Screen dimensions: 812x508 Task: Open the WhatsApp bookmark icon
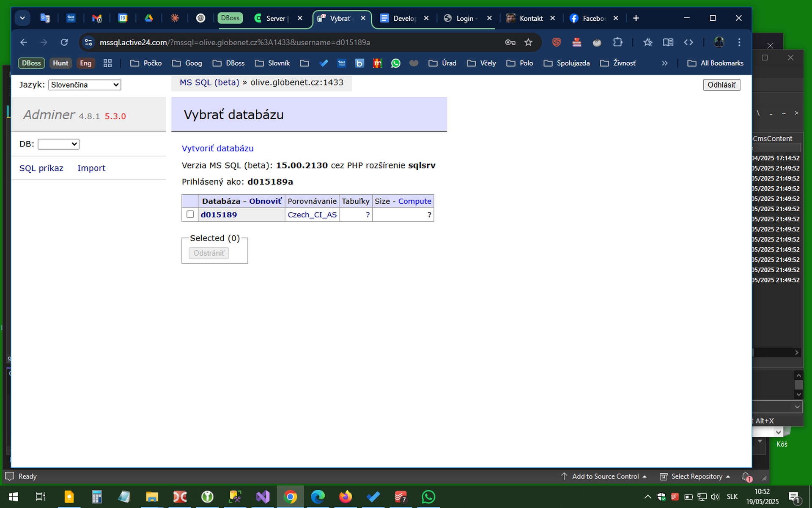point(395,63)
